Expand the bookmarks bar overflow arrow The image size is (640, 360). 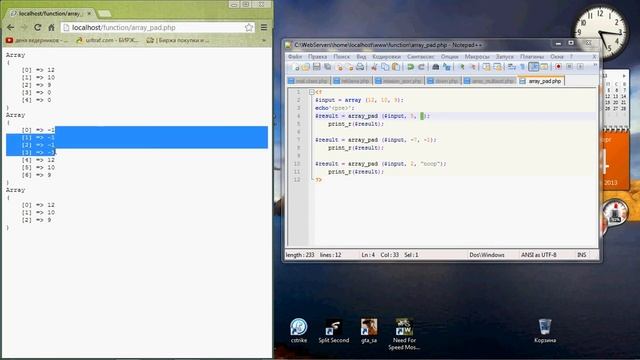click(264, 40)
